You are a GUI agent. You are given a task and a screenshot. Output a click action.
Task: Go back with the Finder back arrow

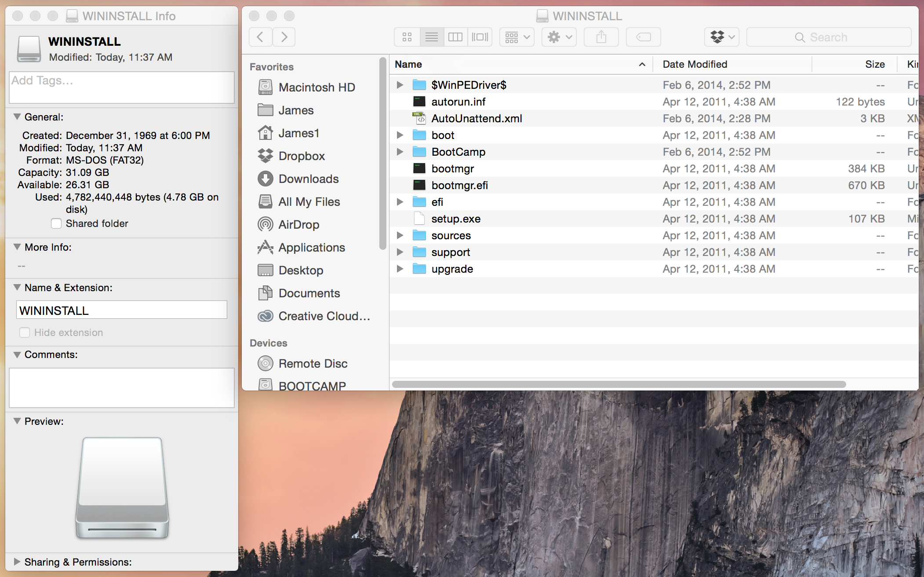tap(260, 37)
